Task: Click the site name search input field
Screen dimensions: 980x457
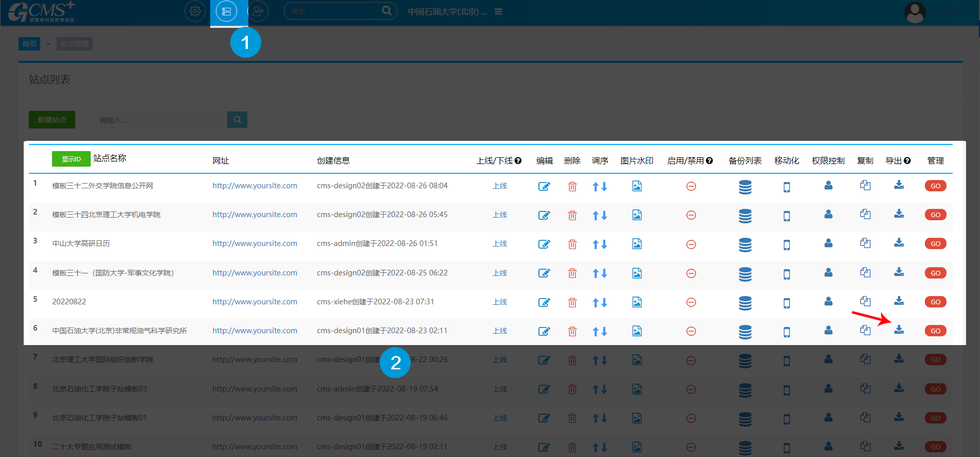Action: tap(160, 120)
